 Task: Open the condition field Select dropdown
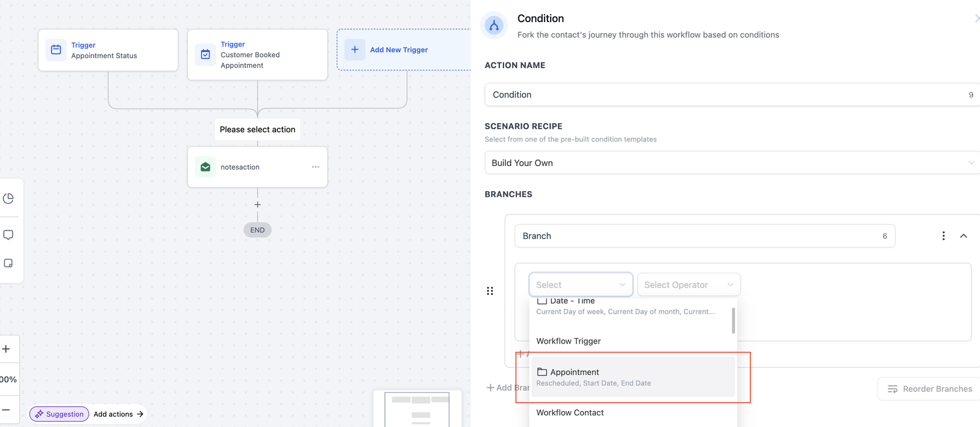pyautogui.click(x=580, y=285)
